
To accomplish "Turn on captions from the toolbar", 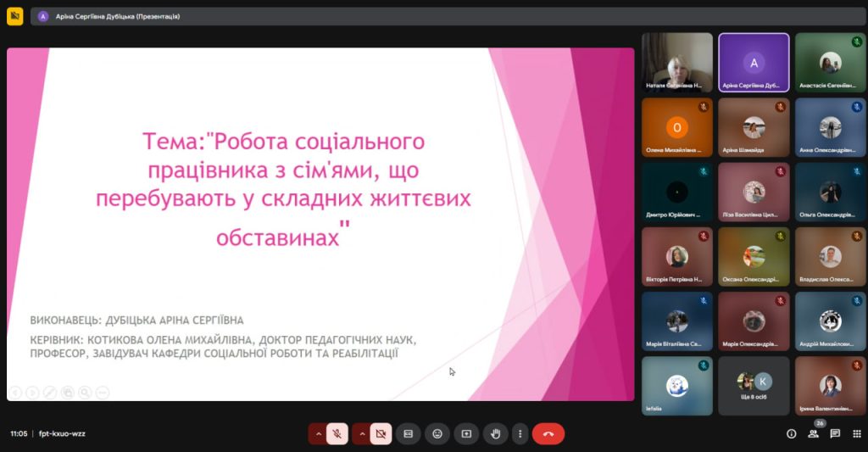I will (408, 433).
